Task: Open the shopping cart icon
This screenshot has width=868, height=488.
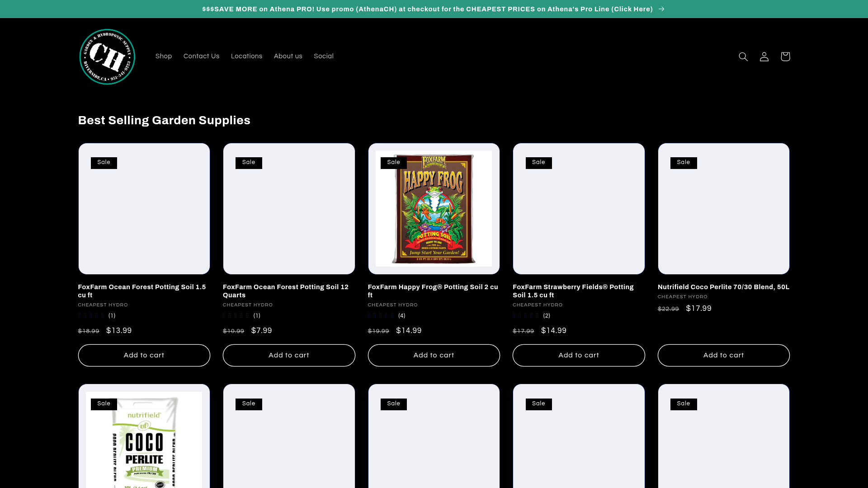Action: (x=785, y=56)
